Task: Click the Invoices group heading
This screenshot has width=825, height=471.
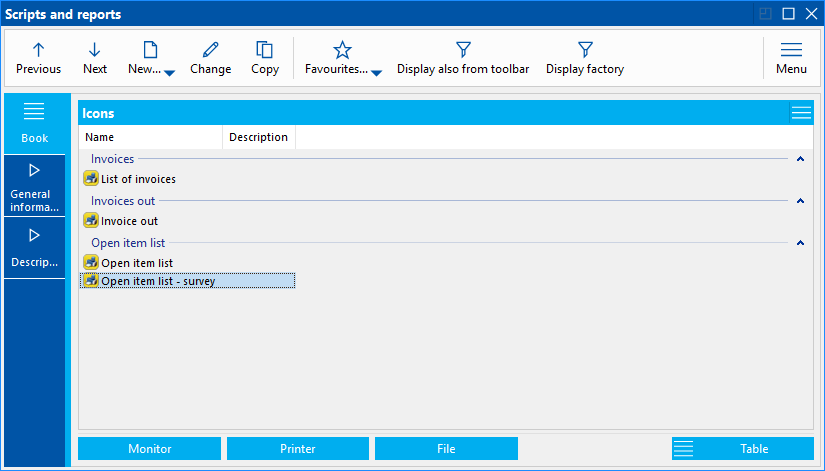Action: 113,159
